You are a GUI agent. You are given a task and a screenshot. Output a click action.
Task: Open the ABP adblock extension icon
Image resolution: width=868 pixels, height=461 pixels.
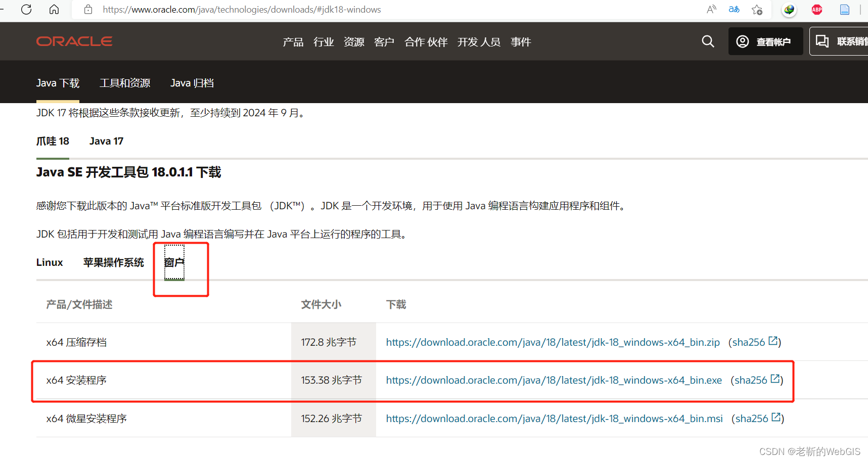tap(817, 10)
